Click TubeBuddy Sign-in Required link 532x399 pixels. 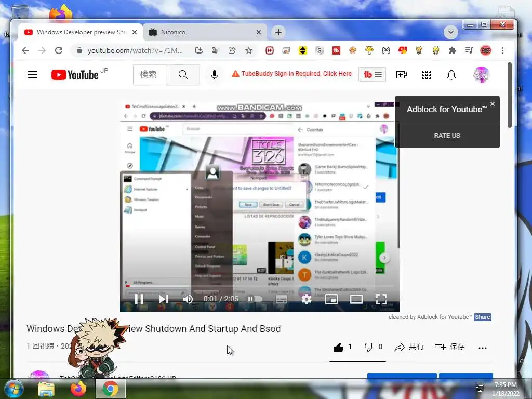(x=291, y=74)
